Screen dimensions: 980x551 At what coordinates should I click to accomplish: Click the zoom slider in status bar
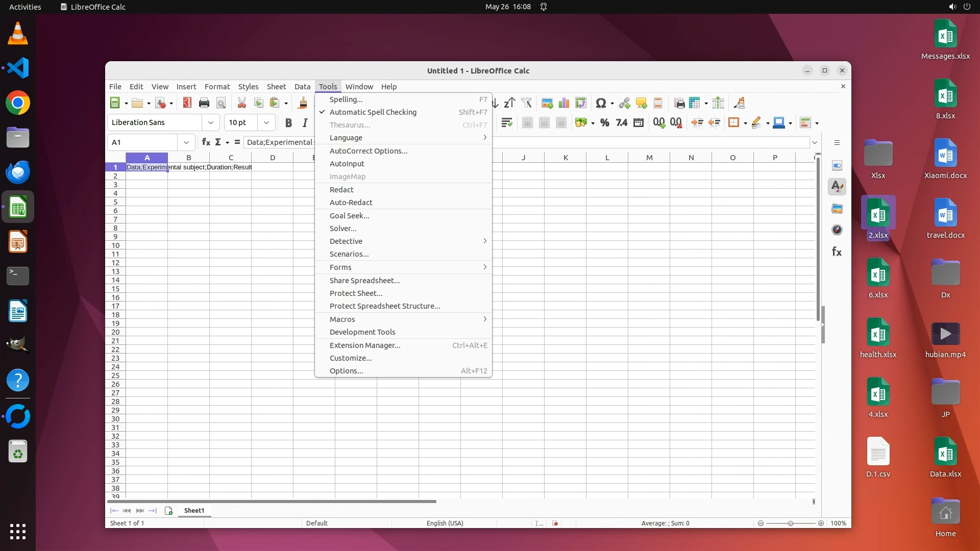point(790,523)
